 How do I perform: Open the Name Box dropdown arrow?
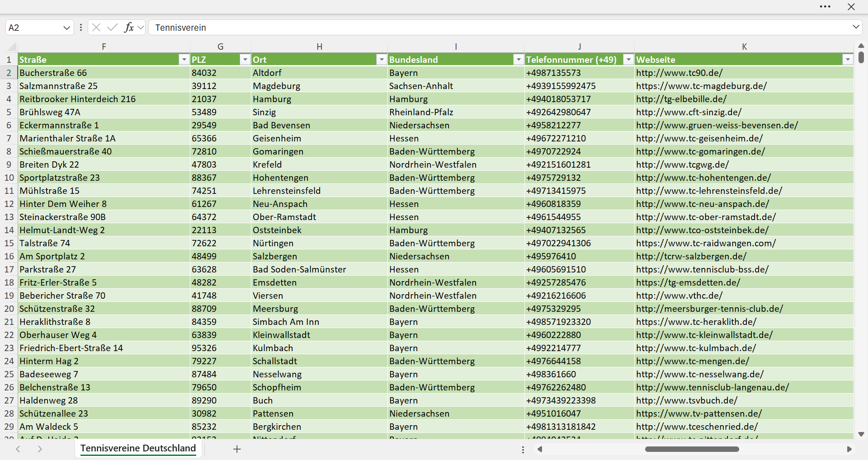click(x=67, y=28)
